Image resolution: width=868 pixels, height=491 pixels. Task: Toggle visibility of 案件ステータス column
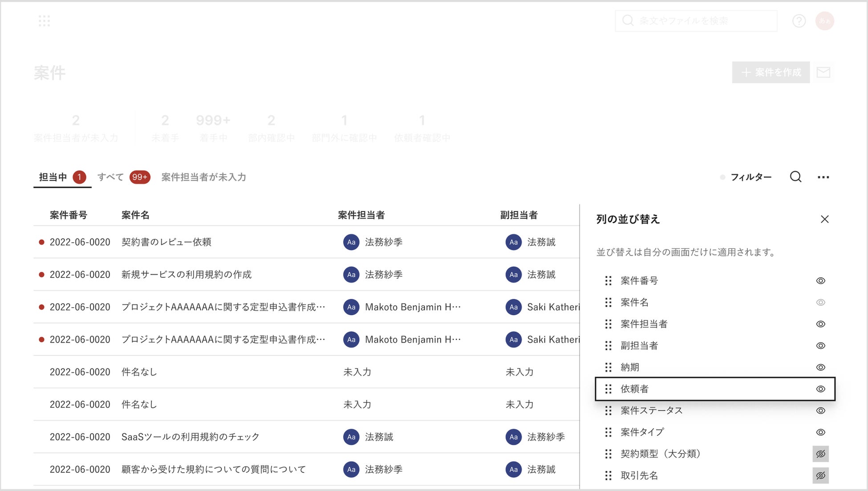pos(820,410)
